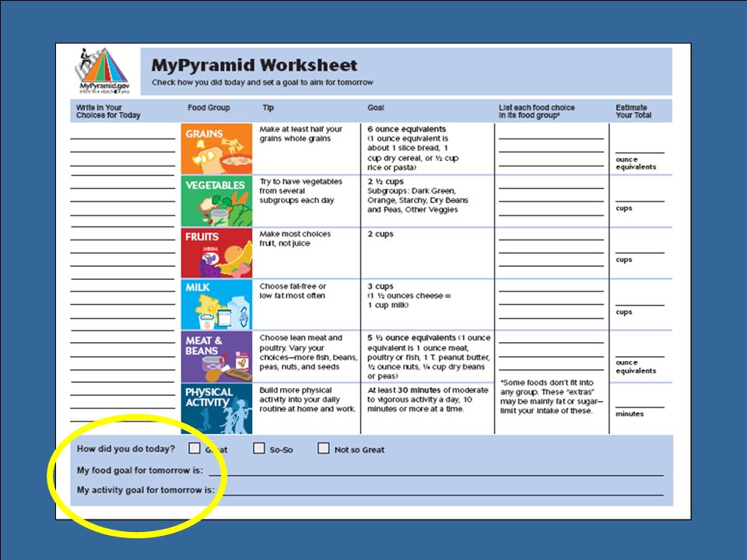
Task: Click '2 ½ cups' vegetables goal
Action: [x=385, y=181]
